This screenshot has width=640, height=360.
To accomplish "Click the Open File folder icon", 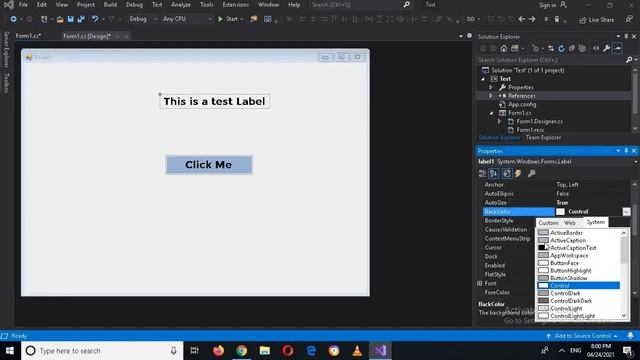I will point(60,19).
